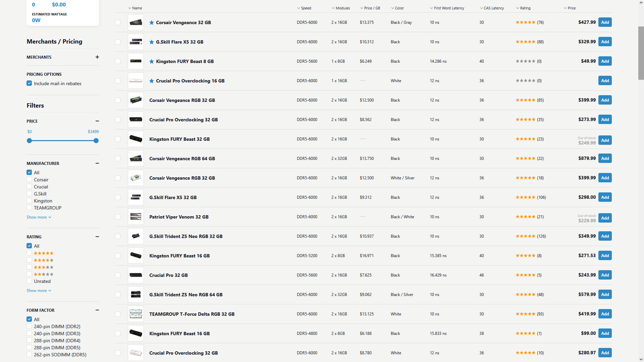Collapse the Price filter with the minus icon
Viewport: 644px width, 362px height.
pyautogui.click(x=97, y=121)
